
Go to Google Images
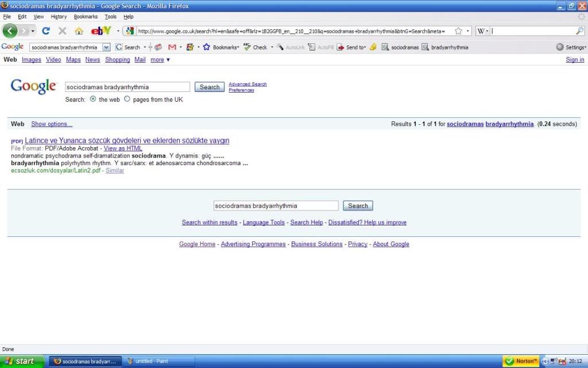click(x=32, y=60)
